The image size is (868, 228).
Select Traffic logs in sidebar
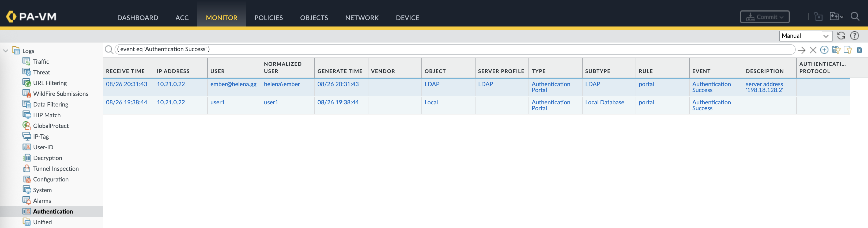tap(41, 62)
